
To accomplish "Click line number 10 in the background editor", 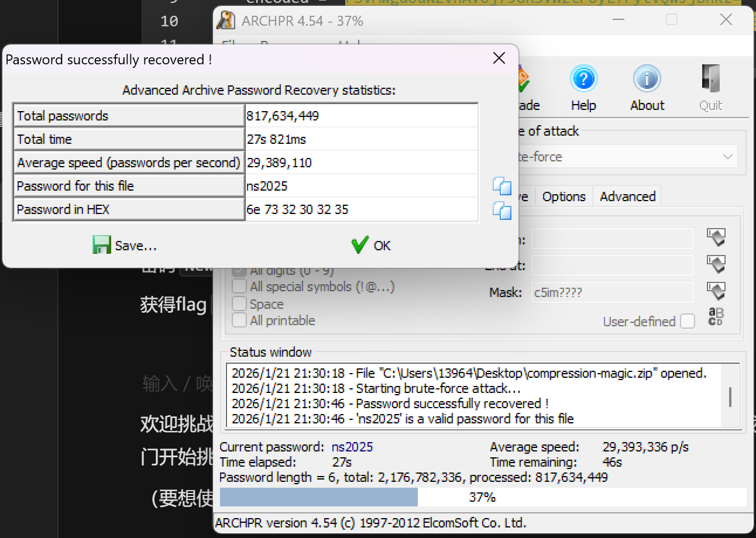I will click(x=169, y=21).
